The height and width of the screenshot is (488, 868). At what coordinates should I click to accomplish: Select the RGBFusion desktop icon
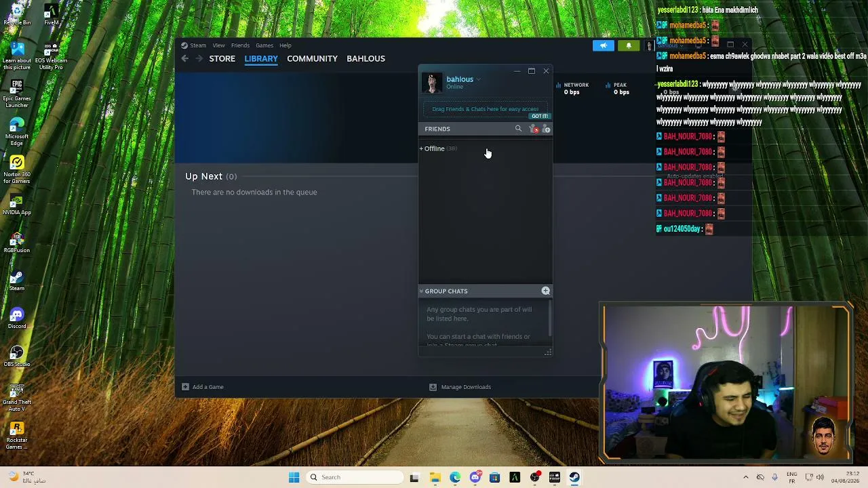(x=17, y=242)
